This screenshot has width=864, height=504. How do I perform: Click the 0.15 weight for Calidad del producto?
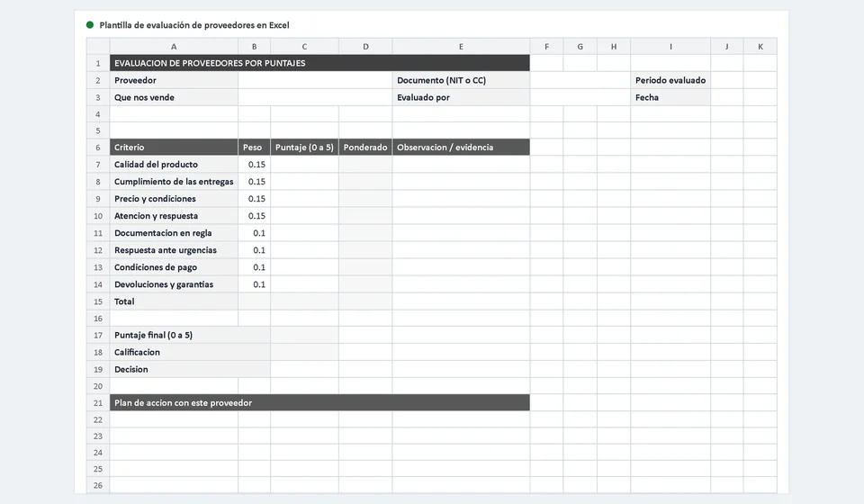254,164
